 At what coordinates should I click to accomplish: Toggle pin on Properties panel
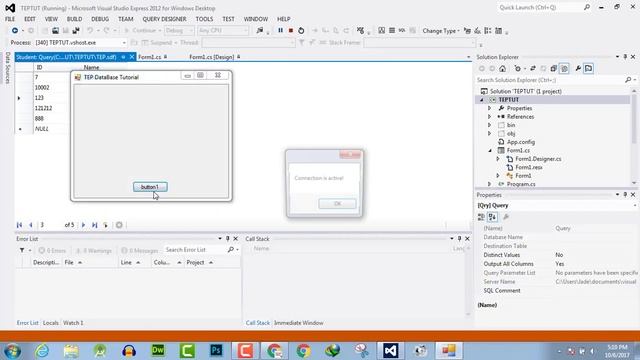[x=625, y=195]
